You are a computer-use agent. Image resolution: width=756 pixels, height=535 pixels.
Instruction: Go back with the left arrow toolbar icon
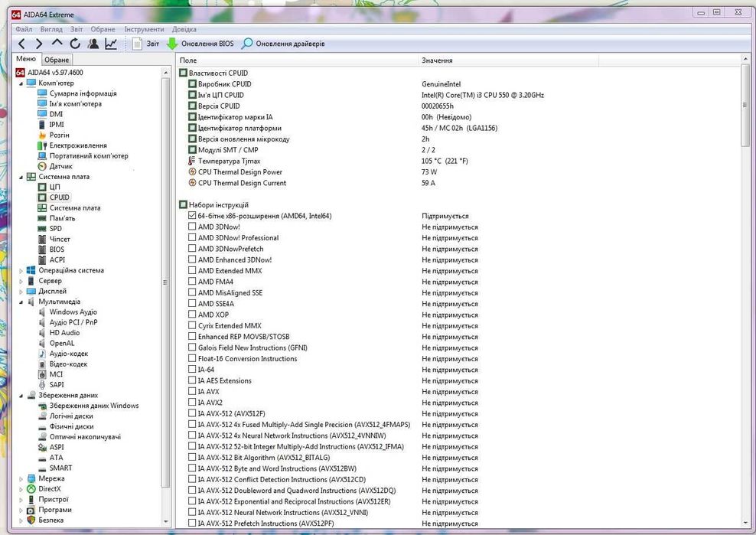point(21,44)
